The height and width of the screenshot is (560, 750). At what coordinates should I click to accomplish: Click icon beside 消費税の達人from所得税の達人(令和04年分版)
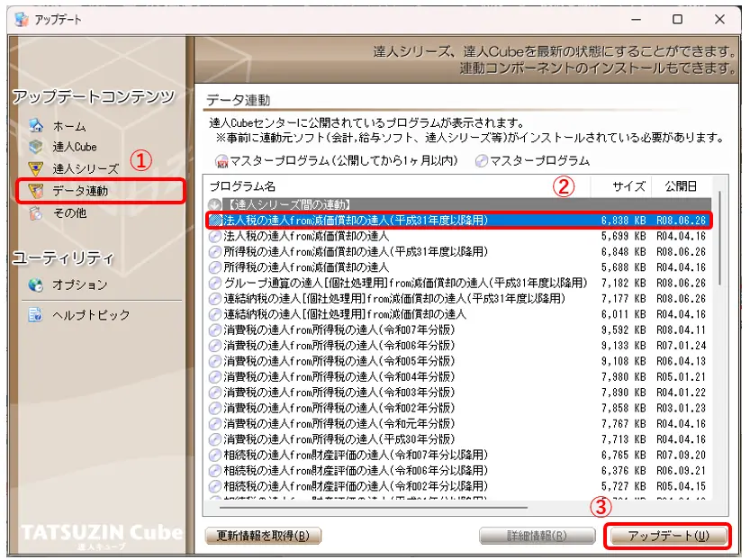pyautogui.click(x=215, y=377)
